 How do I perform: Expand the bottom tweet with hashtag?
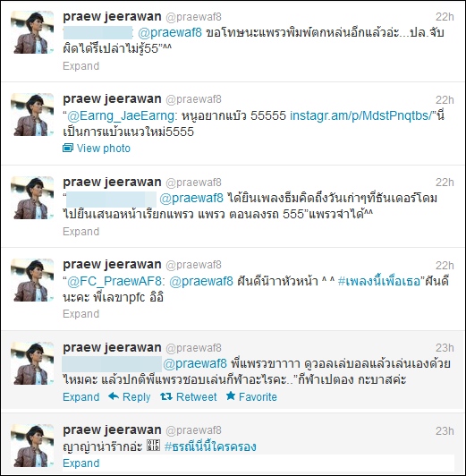[81, 463]
